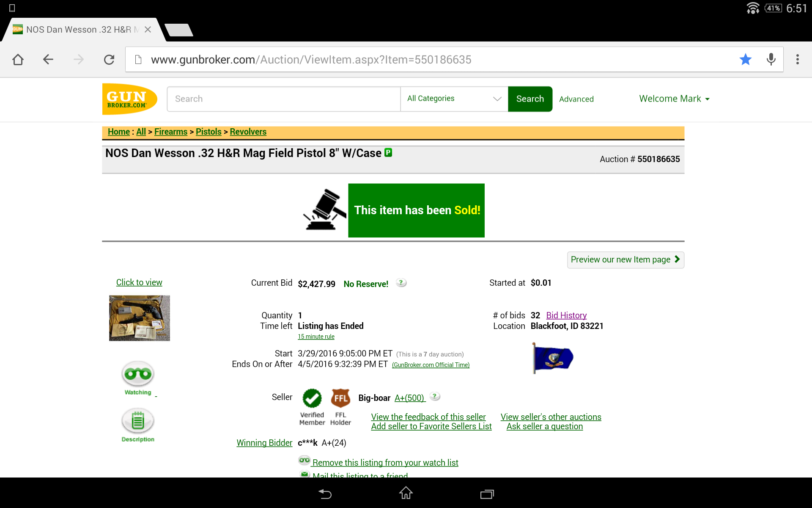Tap the browser home icon
The width and height of the screenshot is (812, 508).
tap(18, 60)
